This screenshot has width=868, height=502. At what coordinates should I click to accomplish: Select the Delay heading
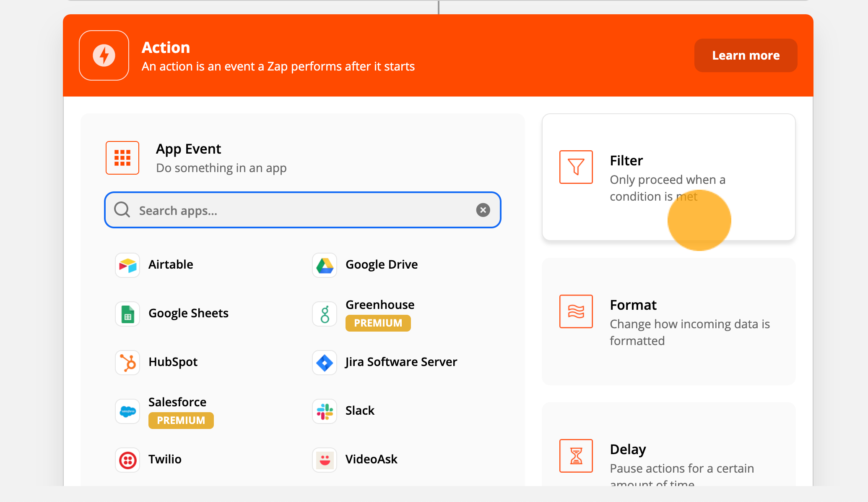click(x=628, y=450)
